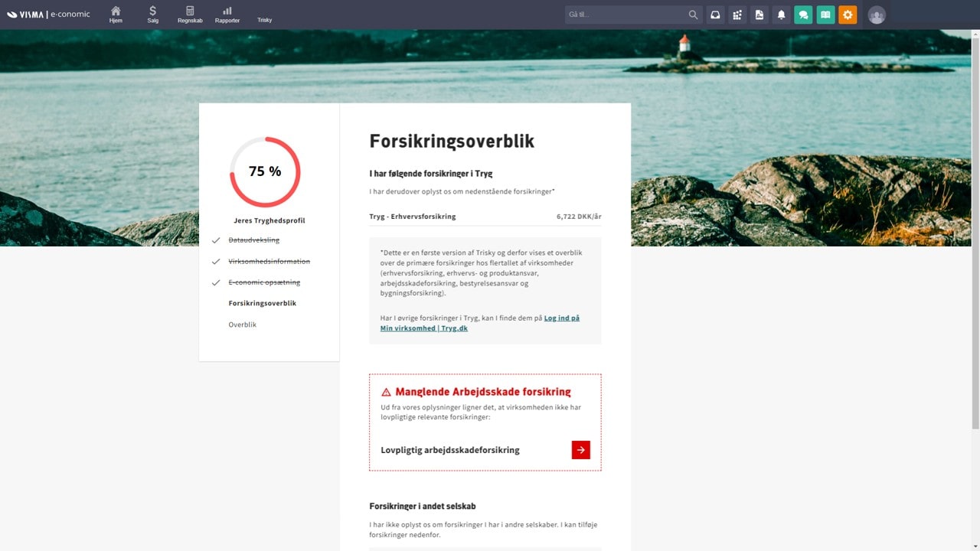Viewport: 980px width, 551px height.
Task: Open the green book help icon
Action: pos(825,15)
